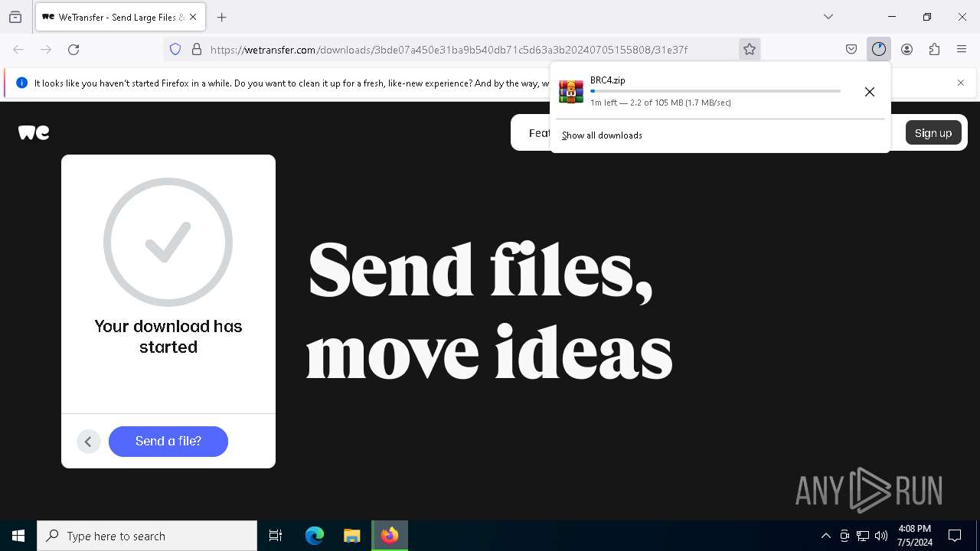The image size is (980, 551).
Task: Open the 4:08 PM clock calendar
Action: click(914, 536)
